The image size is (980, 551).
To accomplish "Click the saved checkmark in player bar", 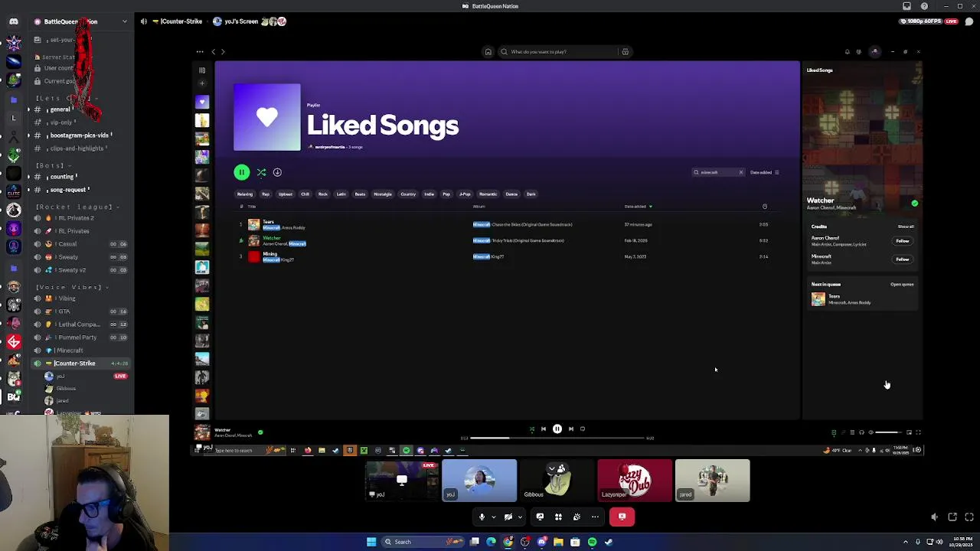I will click(260, 432).
